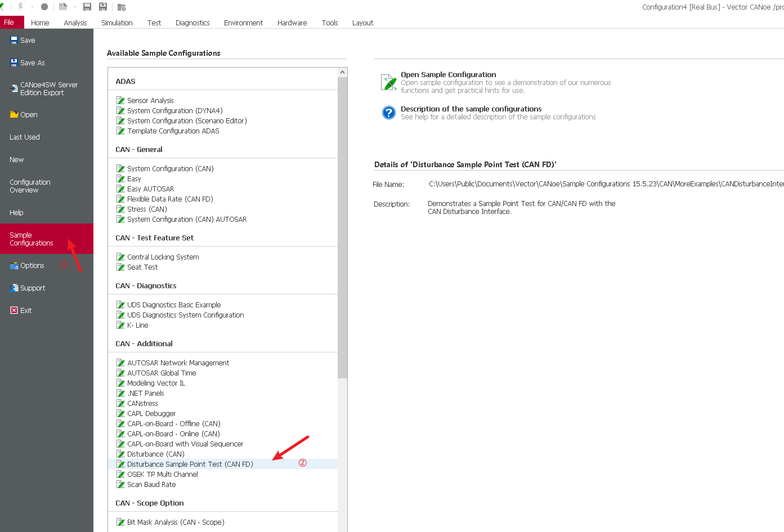Click the CANoe4SW Server Edition Export icon
The image size is (784, 532).
pyautogui.click(x=14, y=89)
